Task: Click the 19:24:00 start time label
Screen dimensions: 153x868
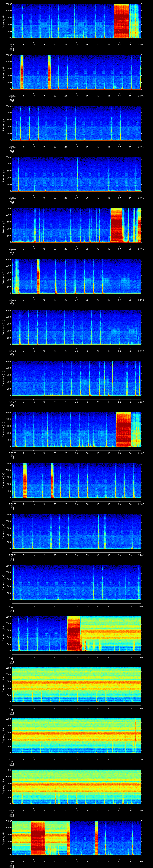Action: [x=12, y=147]
